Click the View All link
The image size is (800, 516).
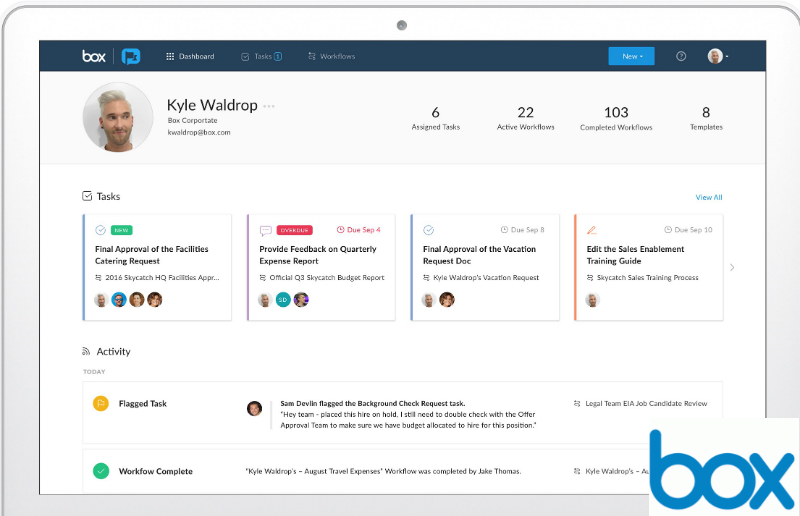point(708,197)
